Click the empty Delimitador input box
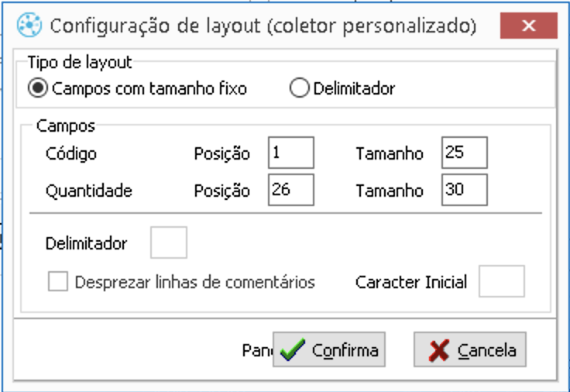Screen dimensions: 570x392 [x=168, y=243]
